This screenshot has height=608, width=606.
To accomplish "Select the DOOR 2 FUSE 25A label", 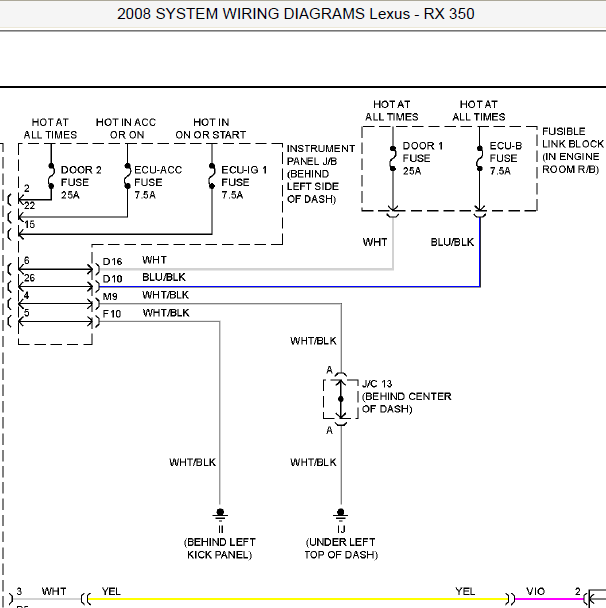I will [81, 182].
